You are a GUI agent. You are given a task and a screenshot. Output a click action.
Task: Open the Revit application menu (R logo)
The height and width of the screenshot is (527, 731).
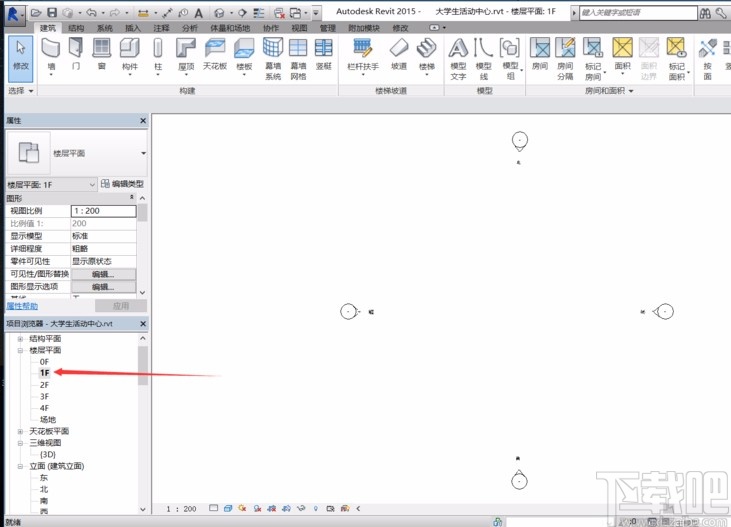[14, 14]
